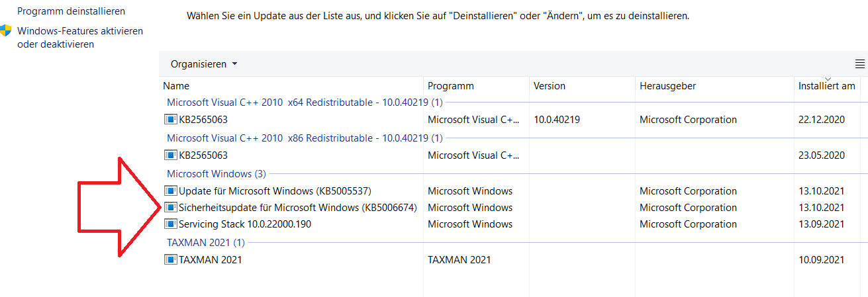Click Microsoft Windows cell in KB5005537 row
The height and width of the screenshot is (297, 868).
tap(470, 191)
